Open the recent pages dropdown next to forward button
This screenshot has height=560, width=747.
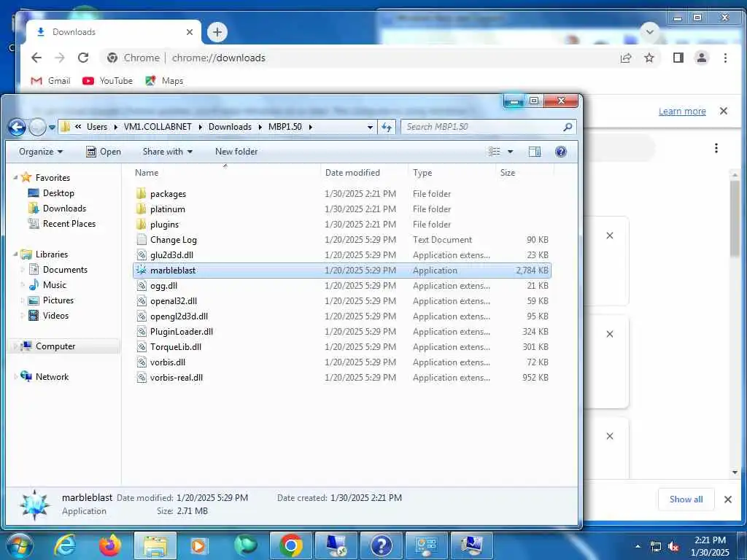tap(52, 128)
